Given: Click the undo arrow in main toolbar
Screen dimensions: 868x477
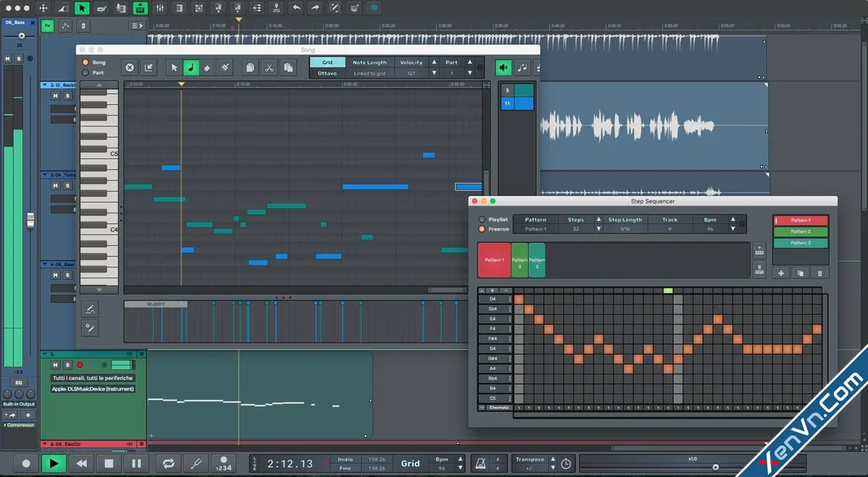Looking at the screenshot, I should 296,8.
